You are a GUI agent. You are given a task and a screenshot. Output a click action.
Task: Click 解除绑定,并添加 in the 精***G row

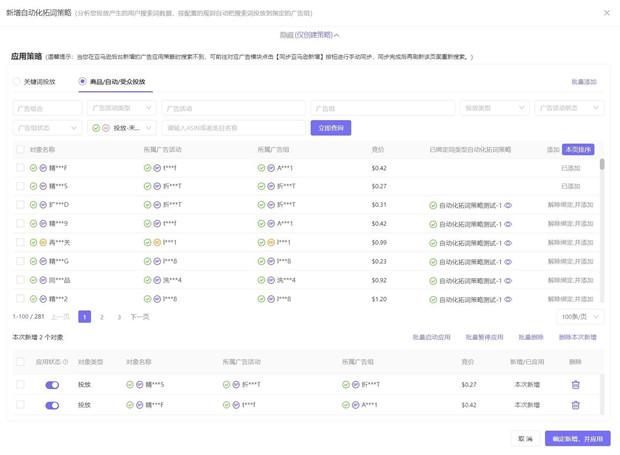(571, 261)
